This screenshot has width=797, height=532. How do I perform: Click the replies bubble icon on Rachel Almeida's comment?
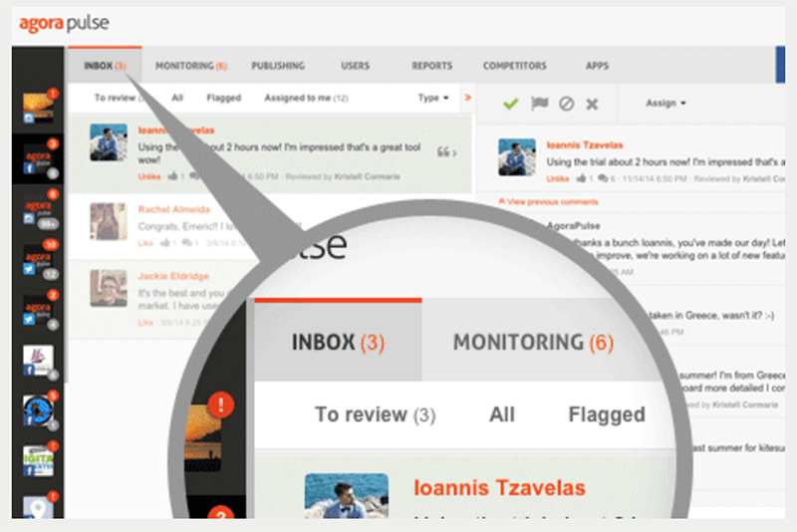(x=187, y=243)
